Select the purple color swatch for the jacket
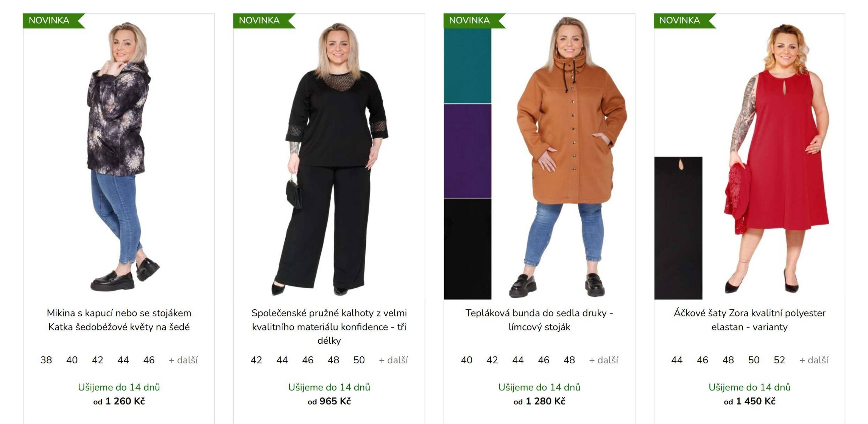 [x=467, y=151]
